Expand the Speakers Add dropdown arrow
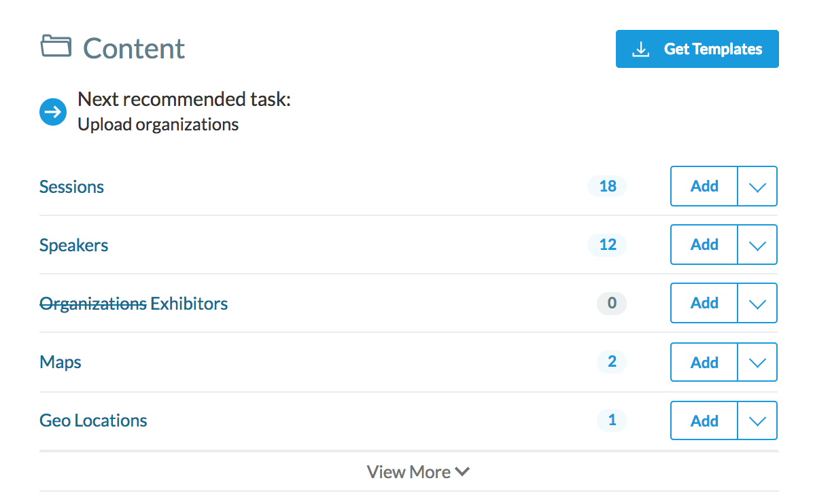Screen dimensions: 813x504 [x=757, y=245]
